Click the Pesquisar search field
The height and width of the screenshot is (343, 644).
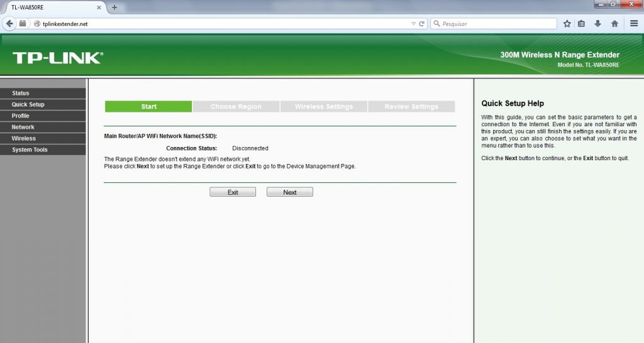(493, 24)
